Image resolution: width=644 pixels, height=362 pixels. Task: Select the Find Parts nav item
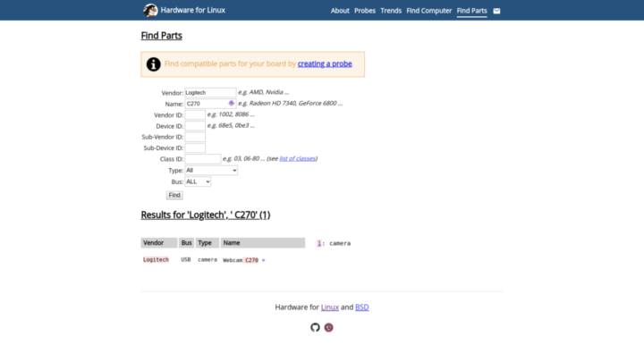pos(471,11)
